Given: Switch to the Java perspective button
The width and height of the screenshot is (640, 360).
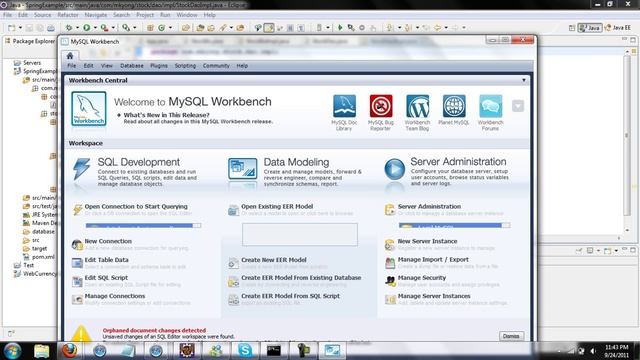Looking at the screenshot, I should coord(590,28).
